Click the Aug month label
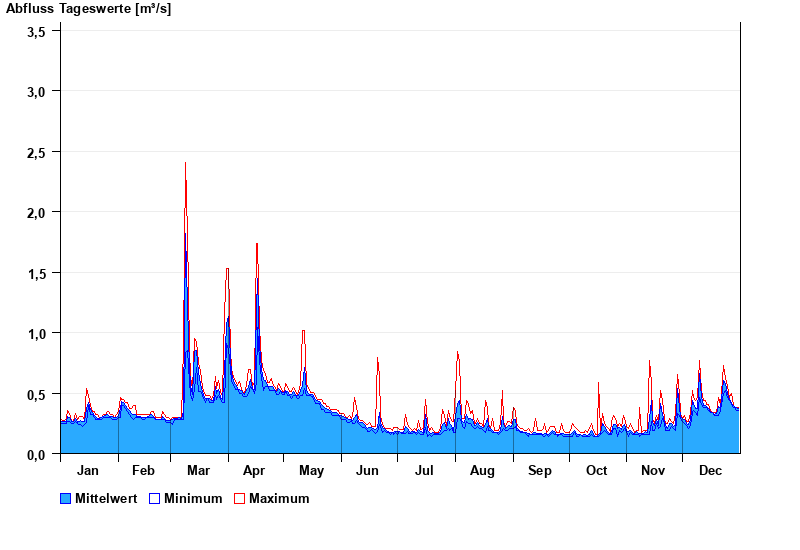This screenshot has height=550, width=800. coord(482,470)
